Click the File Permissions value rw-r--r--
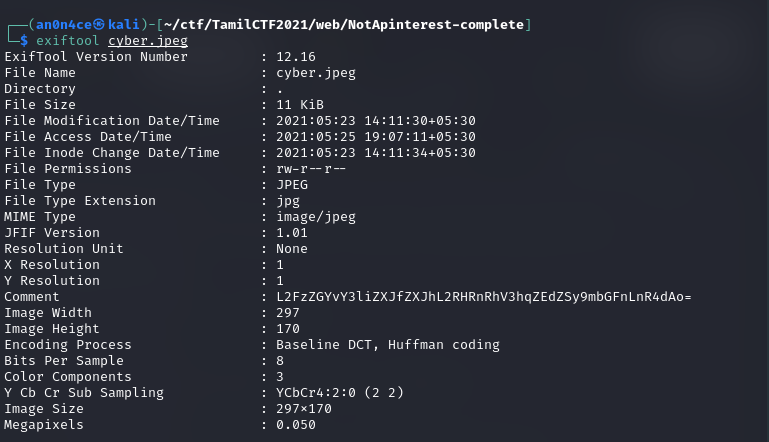 click(312, 169)
